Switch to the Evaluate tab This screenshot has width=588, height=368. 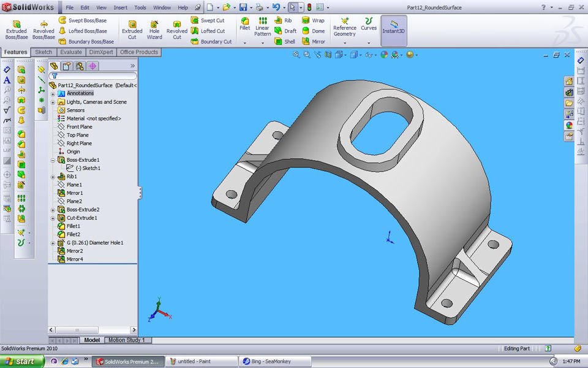click(x=71, y=52)
